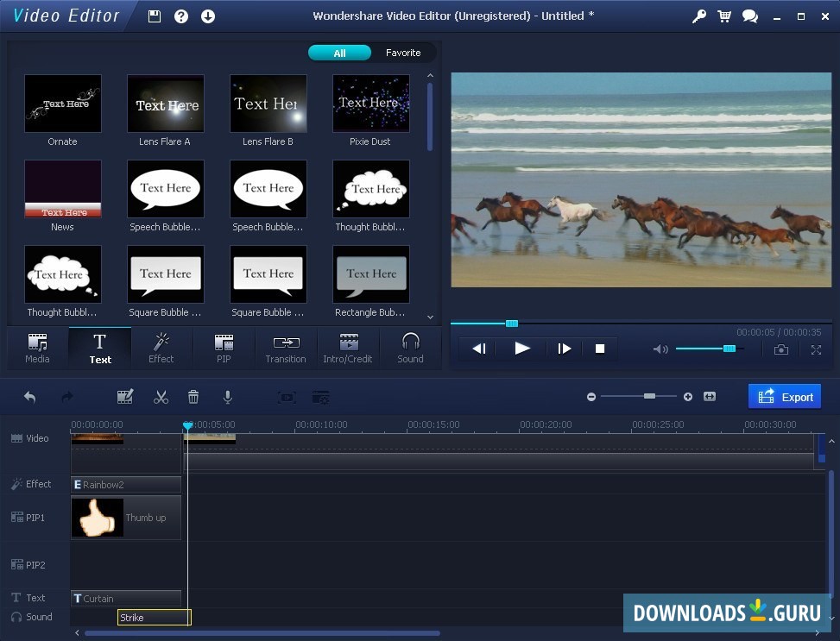Take a snapshot with the camera icon
Image resolution: width=840 pixels, height=641 pixels.
point(780,349)
